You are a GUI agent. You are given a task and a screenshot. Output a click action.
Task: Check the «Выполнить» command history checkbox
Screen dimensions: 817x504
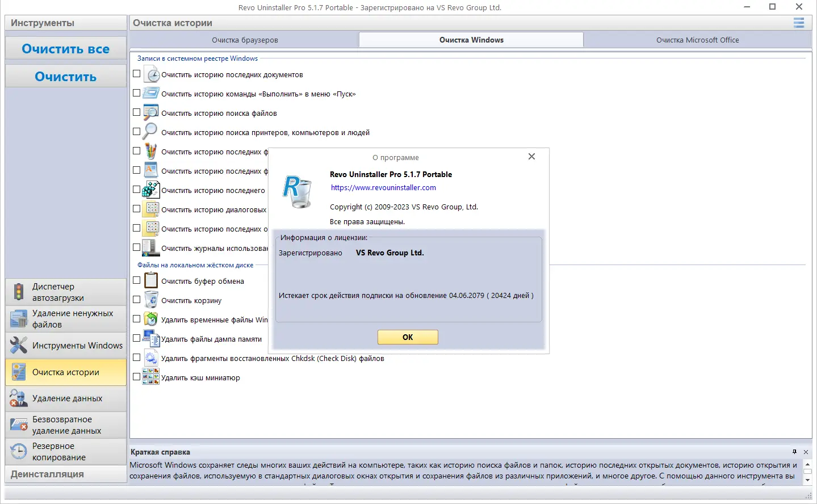click(x=136, y=93)
